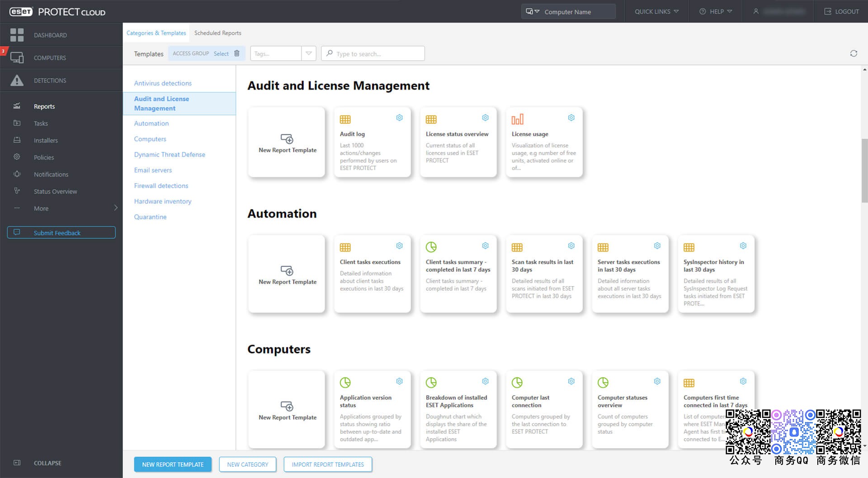Open gear menu on License usage card
The width and height of the screenshot is (868, 478).
(571, 118)
